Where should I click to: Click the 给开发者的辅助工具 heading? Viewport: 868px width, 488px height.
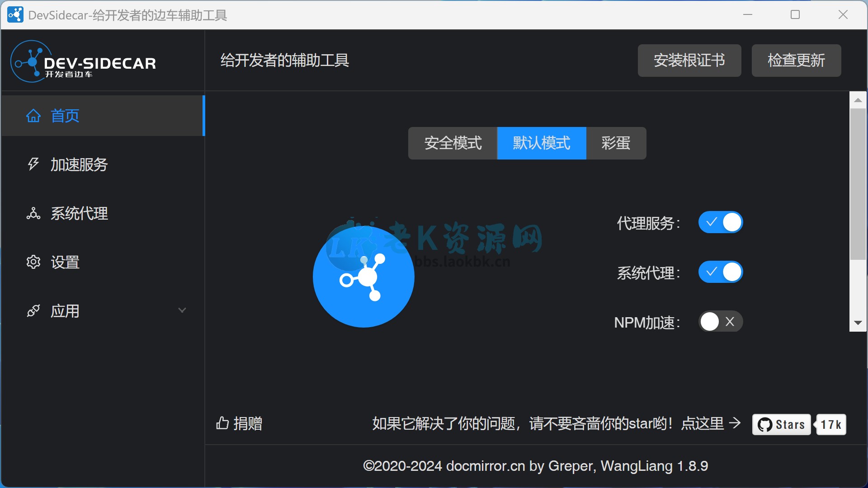coord(285,61)
